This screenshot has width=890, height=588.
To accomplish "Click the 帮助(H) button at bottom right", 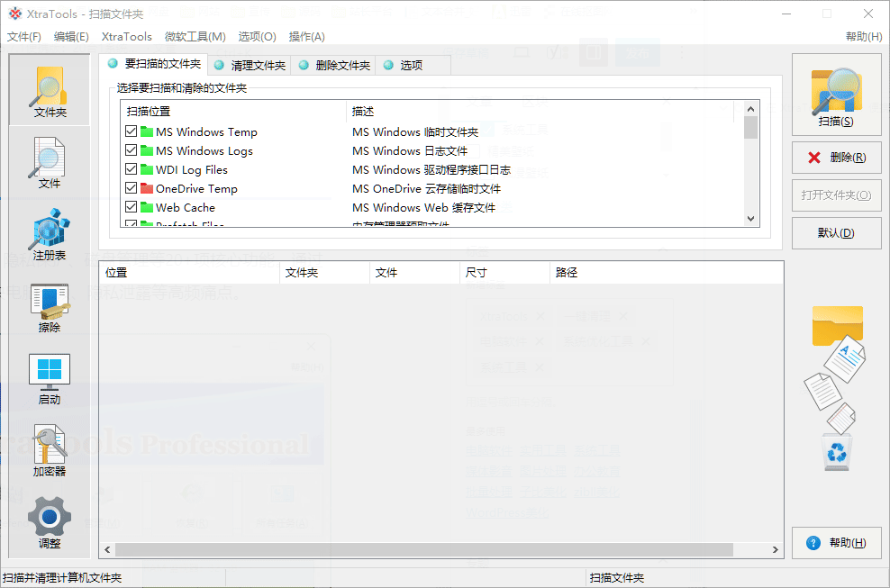I will pyautogui.click(x=836, y=543).
